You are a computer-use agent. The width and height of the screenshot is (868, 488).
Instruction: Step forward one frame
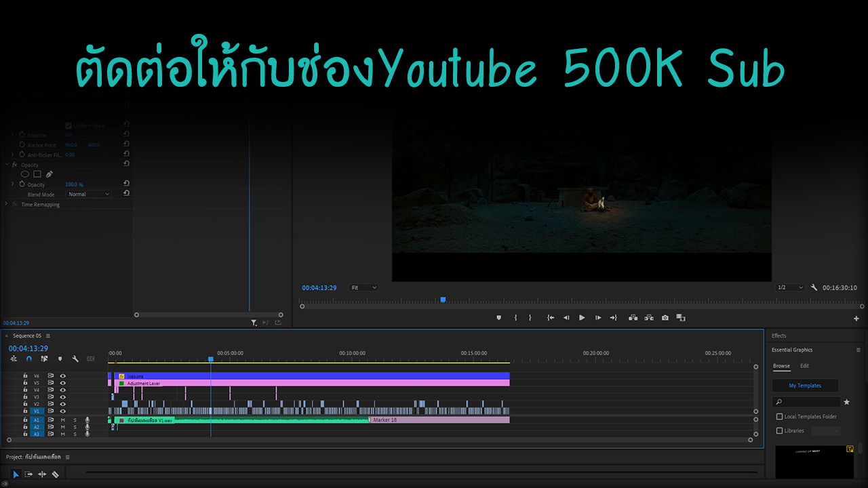(x=597, y=317)
